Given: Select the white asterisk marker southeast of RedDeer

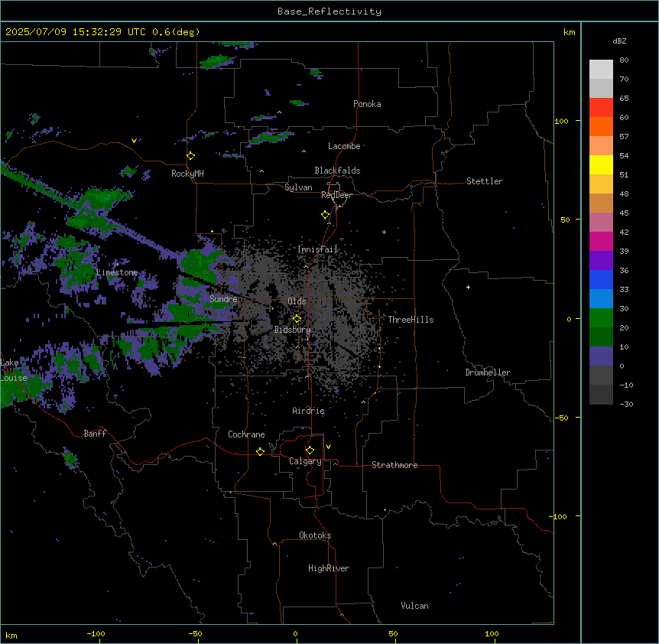Looking at the screenshot, I should (384, 232).
